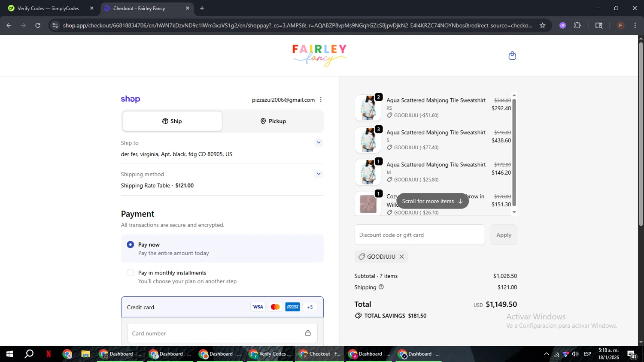Open Windows taskbar search

[x=29, y=354]
